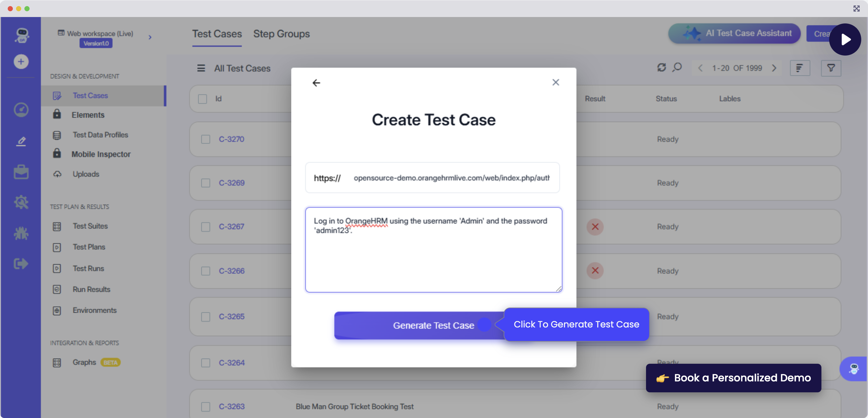Tick the checkbox for test case C-3270

[206, 139]
